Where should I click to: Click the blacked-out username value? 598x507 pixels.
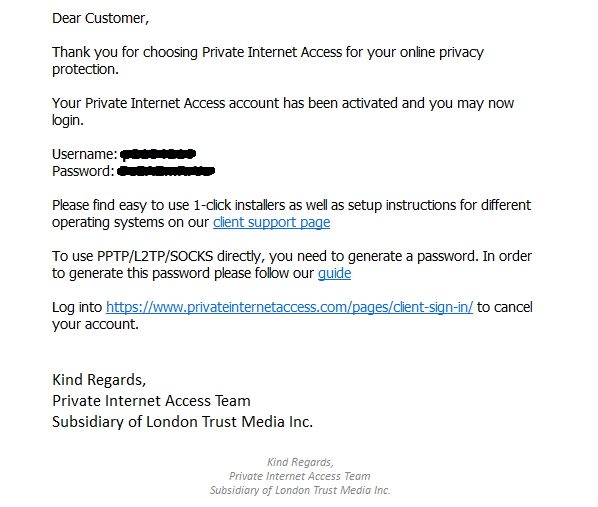pos(158,154)
